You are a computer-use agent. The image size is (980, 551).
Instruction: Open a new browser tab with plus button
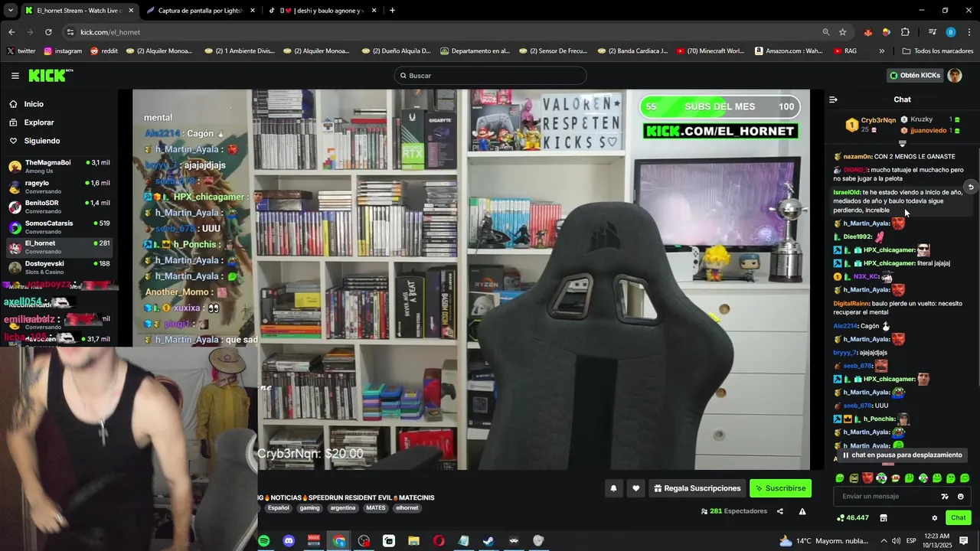click(x=392, y=11)
